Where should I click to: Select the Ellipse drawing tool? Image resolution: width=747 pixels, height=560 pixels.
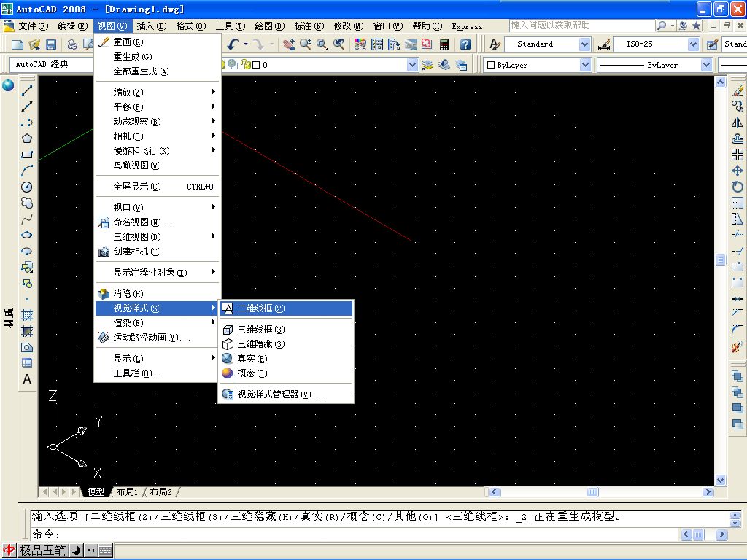click(27, 235)
